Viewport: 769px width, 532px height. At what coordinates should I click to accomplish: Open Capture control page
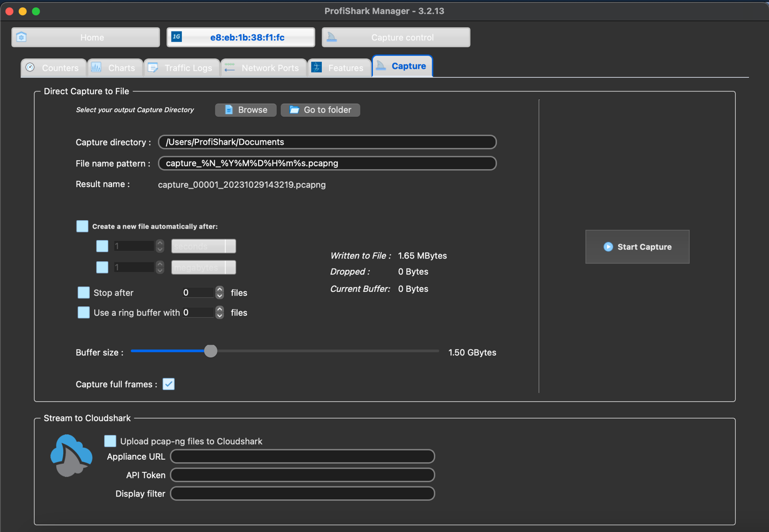[396, 37]
